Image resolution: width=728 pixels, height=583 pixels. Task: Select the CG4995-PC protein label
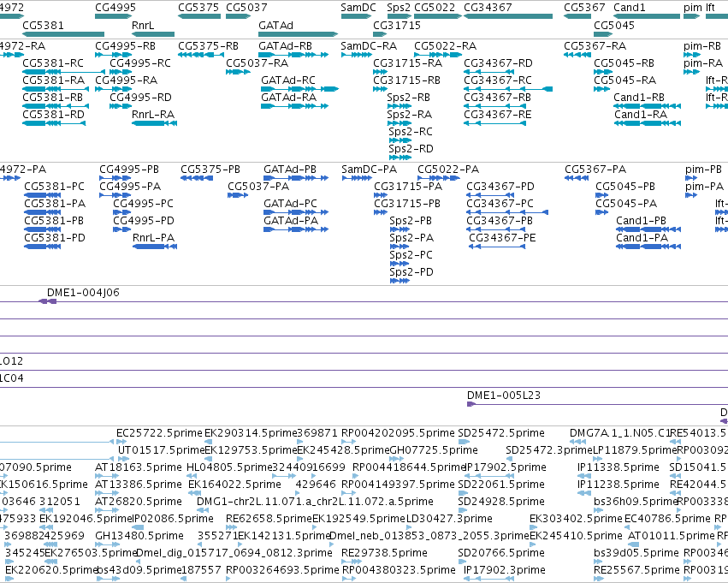(144, 204)
